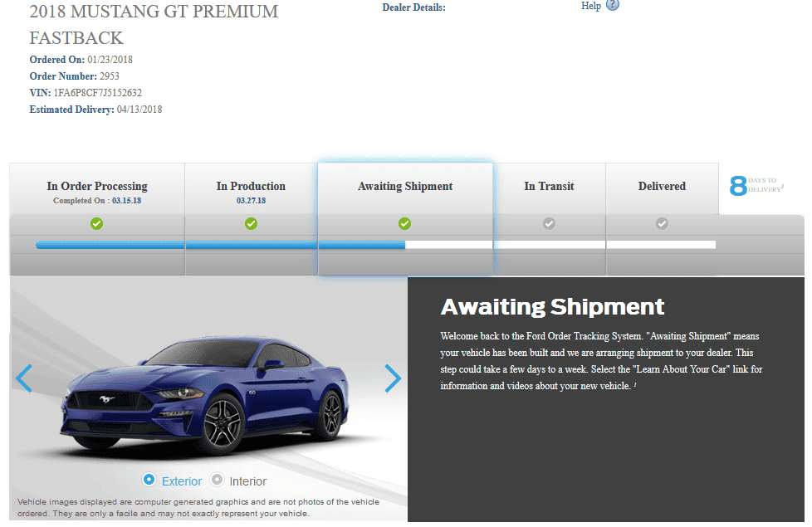Click the 2018 Mustang GT Premium Fastback title
Screen dimensions: 812x527
pos(154,24)
